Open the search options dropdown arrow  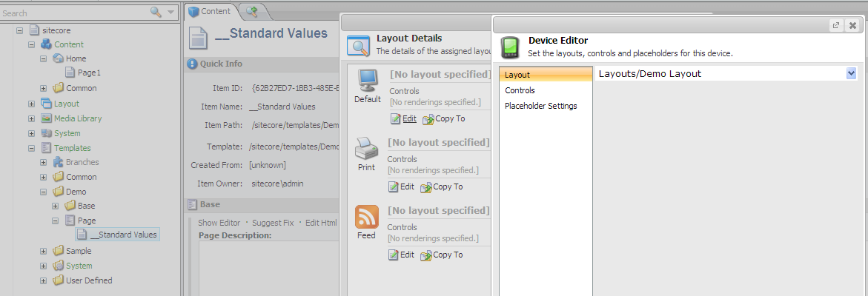point(170,13)
